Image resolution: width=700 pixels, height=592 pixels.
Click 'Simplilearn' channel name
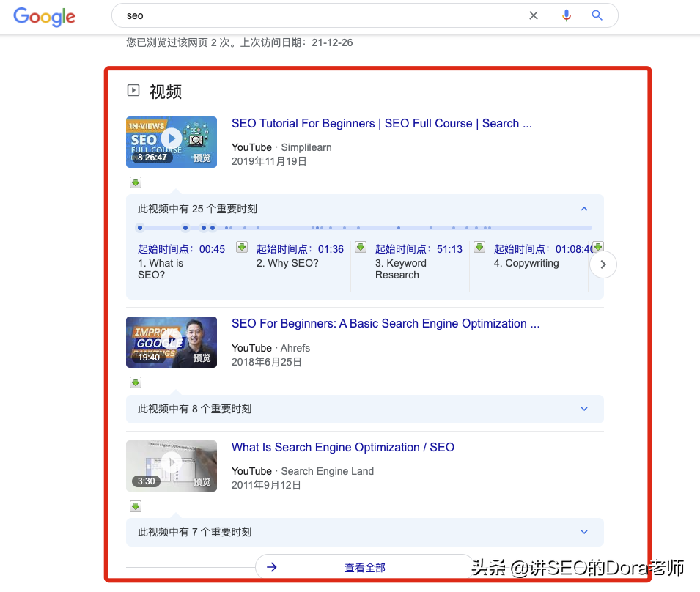(x=306, y=147)
